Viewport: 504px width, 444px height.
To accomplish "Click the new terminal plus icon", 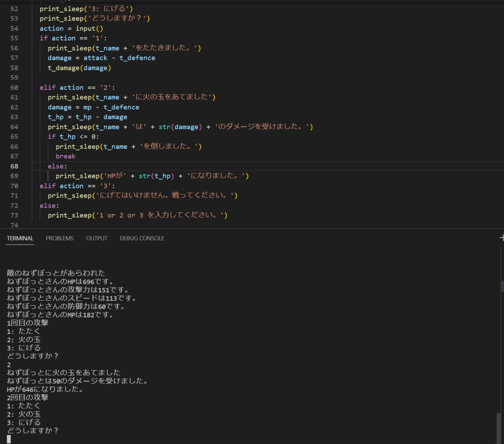I will click(x=501, y=238).
